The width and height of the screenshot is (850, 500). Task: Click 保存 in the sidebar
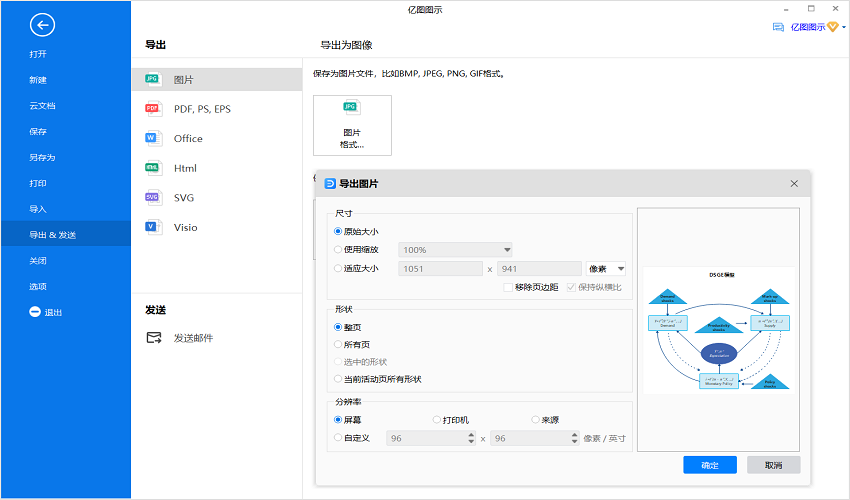point(38,131)
